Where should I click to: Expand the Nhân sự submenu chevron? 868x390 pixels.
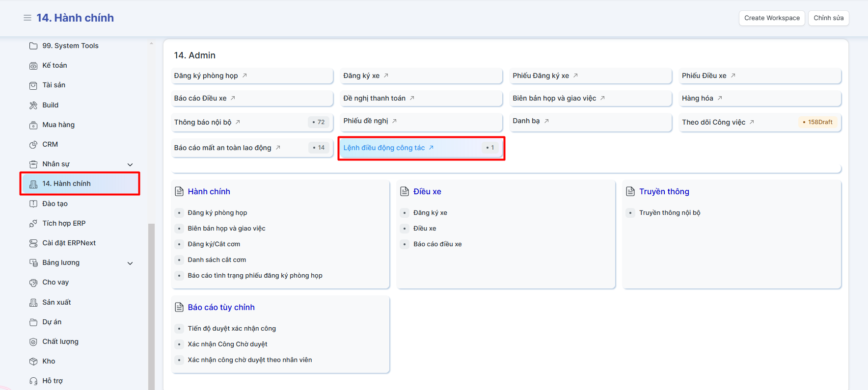pos(130,164)
